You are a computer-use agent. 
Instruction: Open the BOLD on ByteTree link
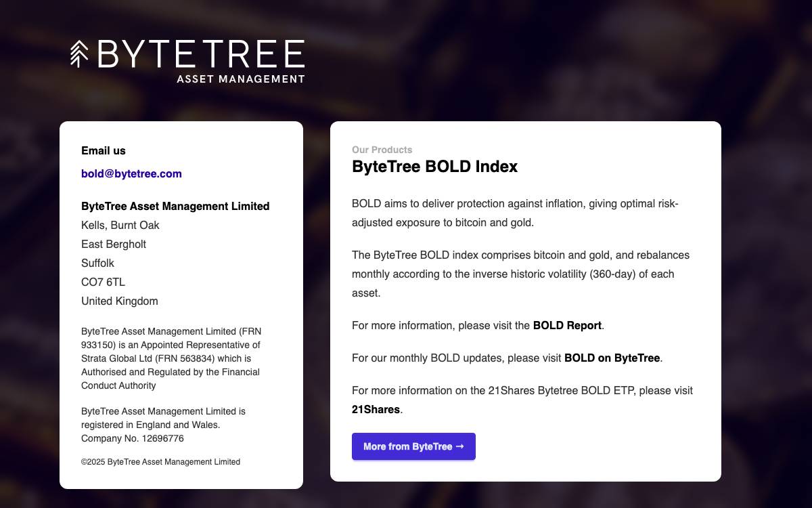tap(612, 358)
